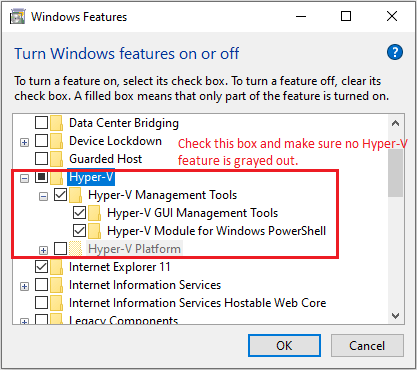Viewport: 417px width, 370px height.
Task: Toggle the partially filled Hyper-V checkbox
Action: coord(41,177)
